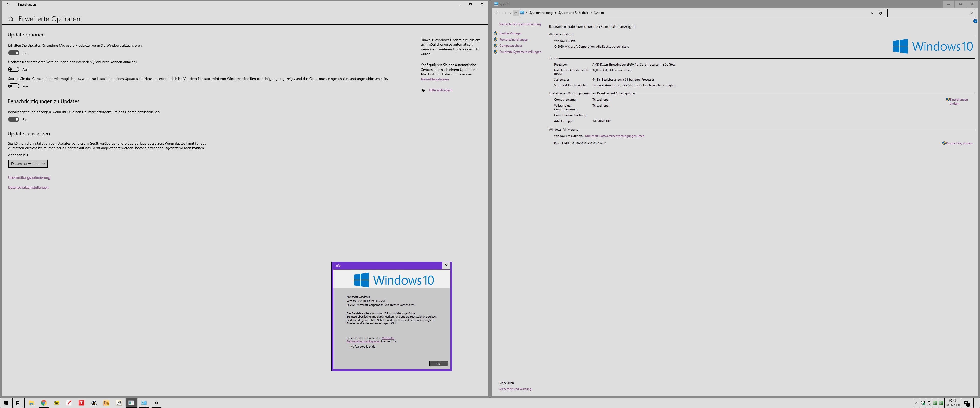This screenshot has width=980, height=408.
Task: Click the home icon beside Erweiterte Optionen
Action: (x=11, y=19)
